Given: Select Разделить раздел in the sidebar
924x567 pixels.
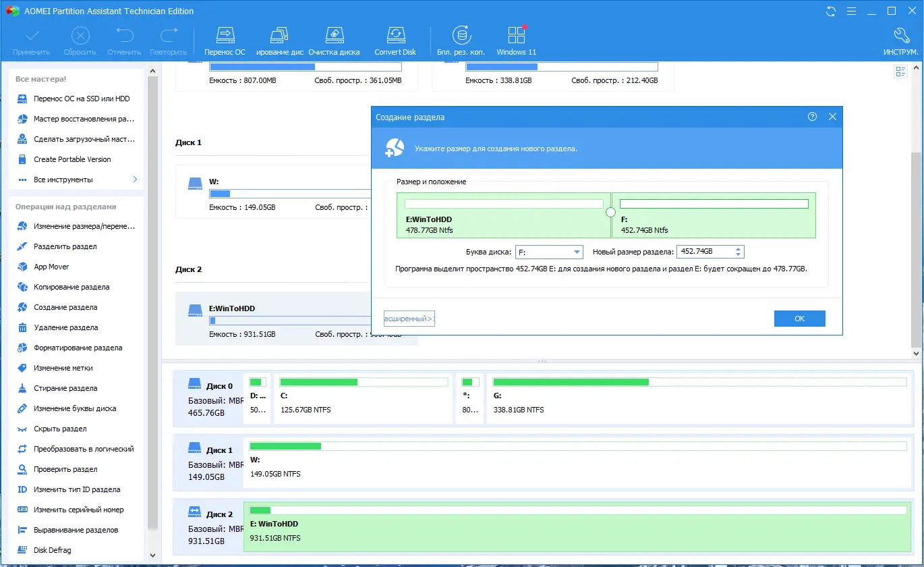Looking at the screenshot, I should click(x=65, y=246).
